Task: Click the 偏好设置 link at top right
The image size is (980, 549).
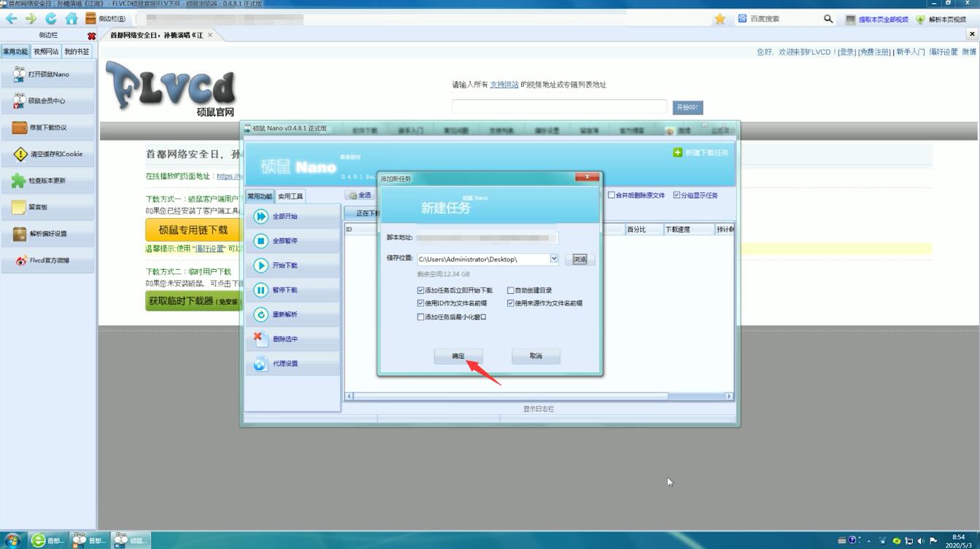Action: coord(943,52)
